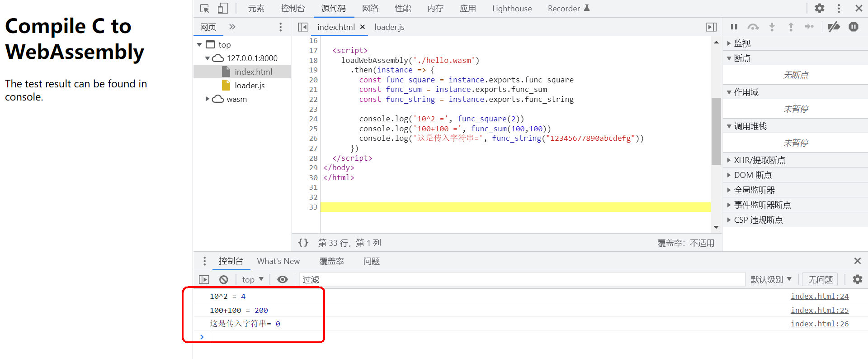
Task: Hide the navigator sidebar icon
Action: click(303, 27)
